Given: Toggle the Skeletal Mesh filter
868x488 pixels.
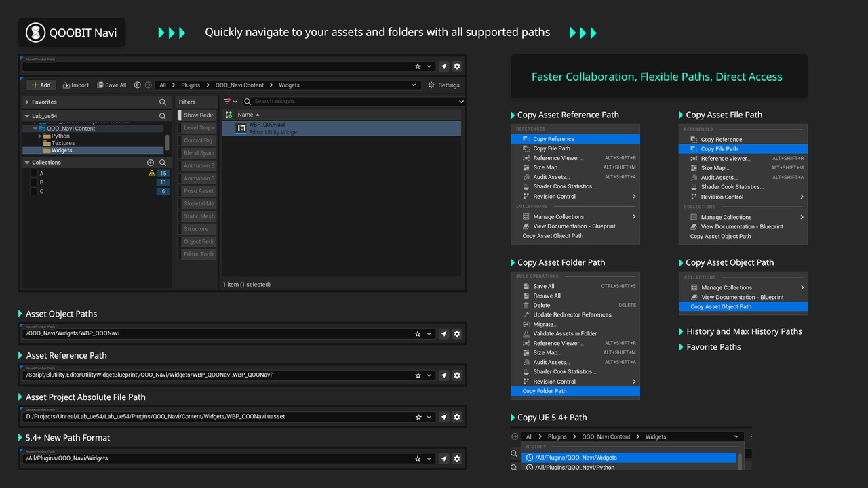Looking at the screenshot, I should pos(197,204).
